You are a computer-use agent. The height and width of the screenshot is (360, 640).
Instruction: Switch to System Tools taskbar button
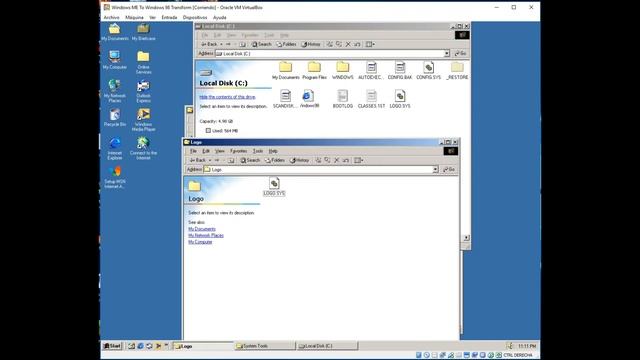coord(264,346)
